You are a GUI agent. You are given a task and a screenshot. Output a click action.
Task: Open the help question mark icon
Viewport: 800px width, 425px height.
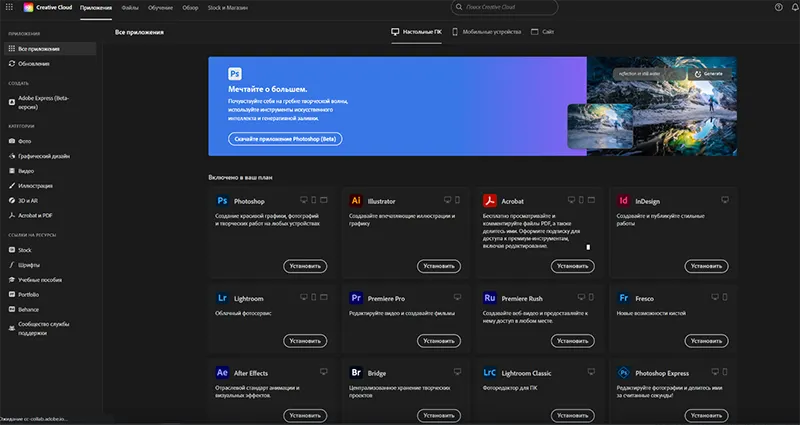coord(779,7)
